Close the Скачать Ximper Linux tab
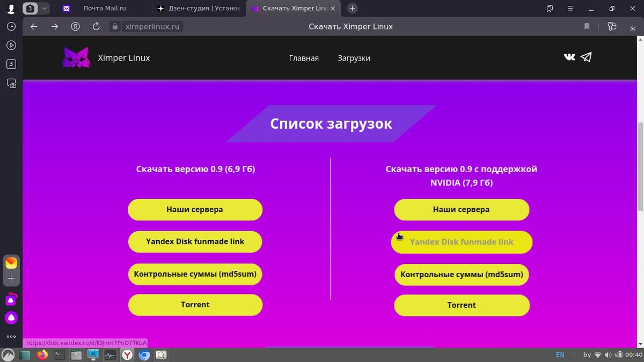Image resolution: width=644 pixels, height=362 pixels. point(332,9)
